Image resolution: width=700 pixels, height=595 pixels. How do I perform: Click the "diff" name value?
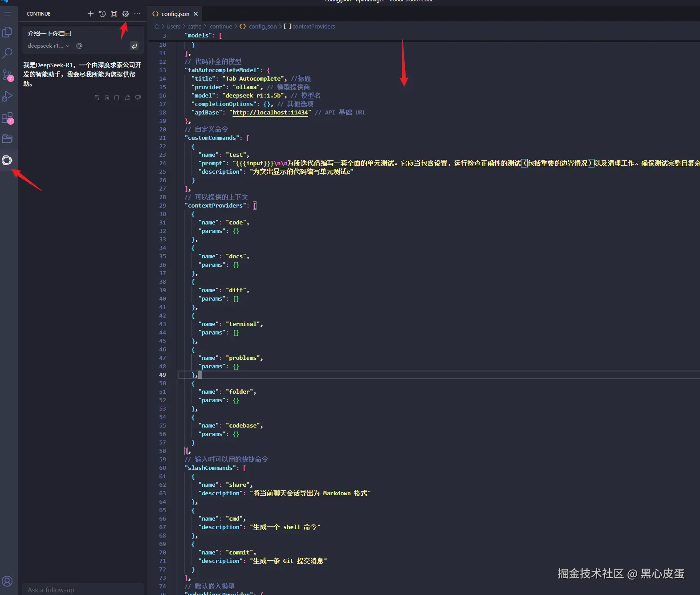pyautogui.click(x=236, y=290)
